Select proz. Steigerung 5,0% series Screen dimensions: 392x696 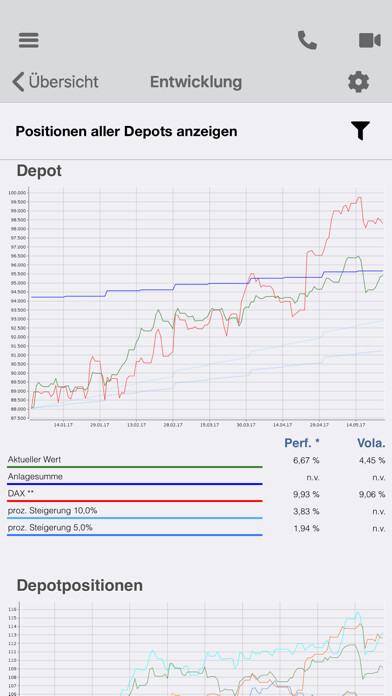[135, 529]
